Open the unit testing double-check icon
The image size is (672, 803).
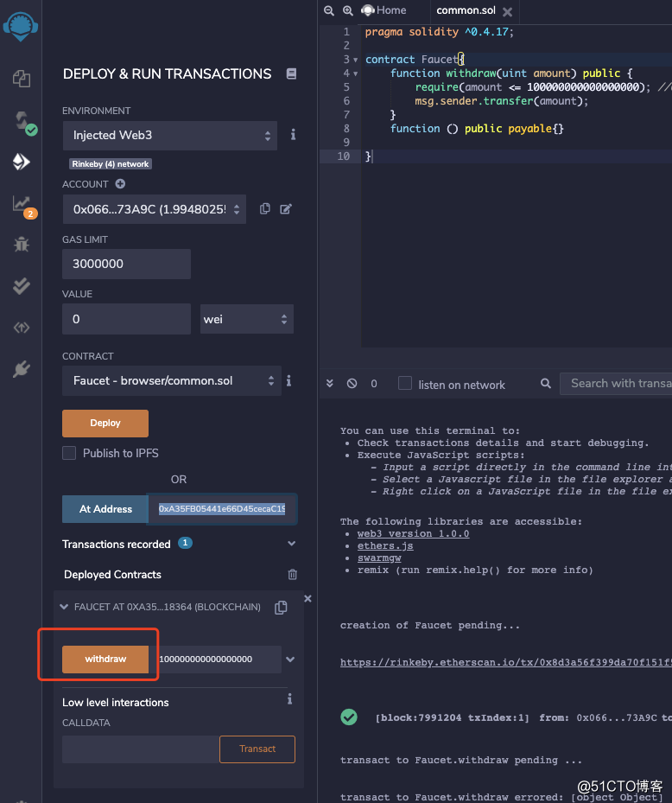[x=21, y=286]
